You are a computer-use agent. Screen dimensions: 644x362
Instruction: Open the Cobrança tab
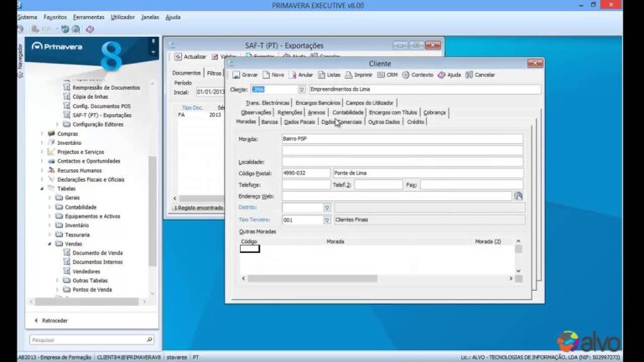[434, 112]
